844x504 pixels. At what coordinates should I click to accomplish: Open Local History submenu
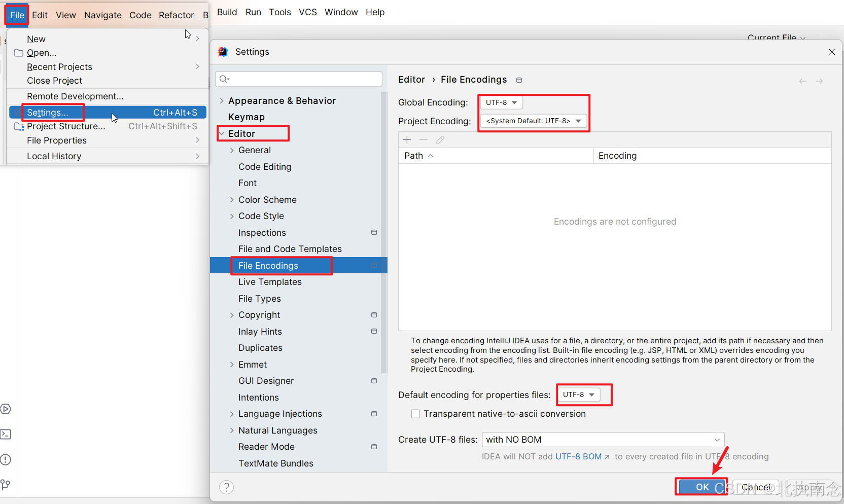click(x=108, y=156)
